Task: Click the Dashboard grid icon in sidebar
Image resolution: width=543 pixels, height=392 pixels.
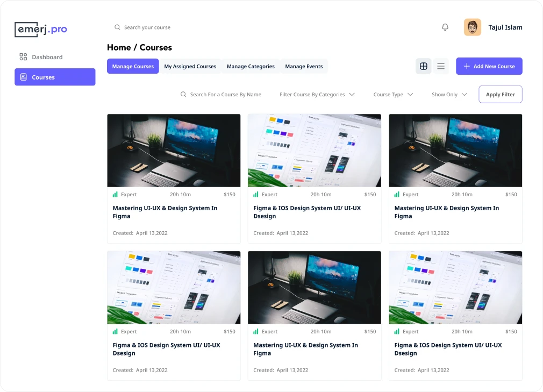Action: 23,57
